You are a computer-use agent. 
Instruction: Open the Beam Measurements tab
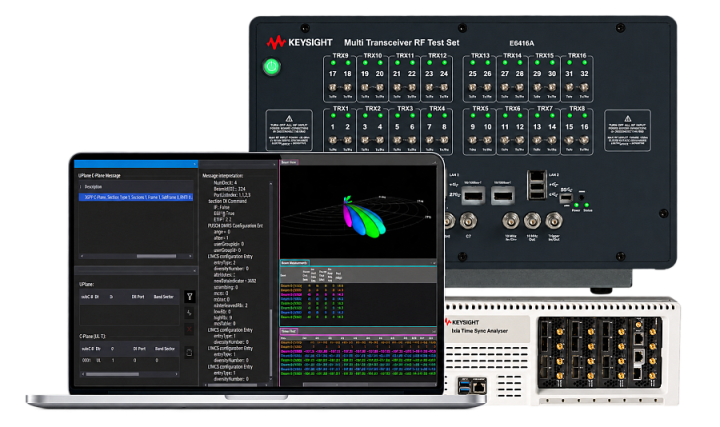click(x=294, y=263)
